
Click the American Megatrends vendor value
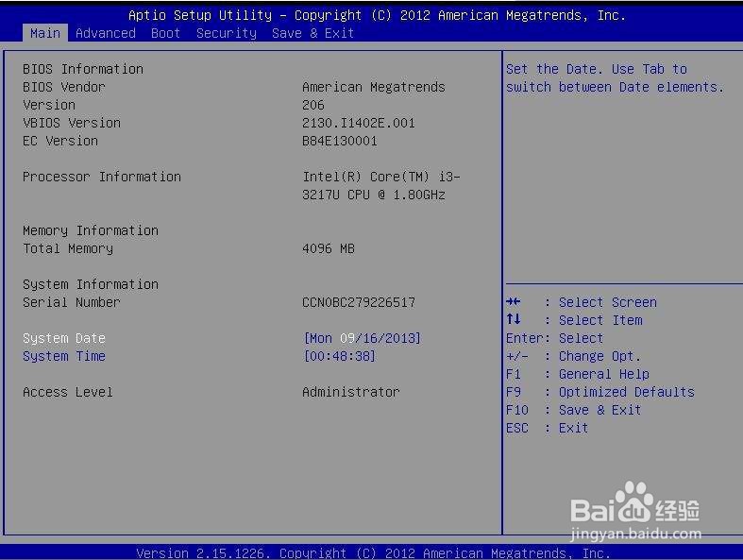pos(374,87)
